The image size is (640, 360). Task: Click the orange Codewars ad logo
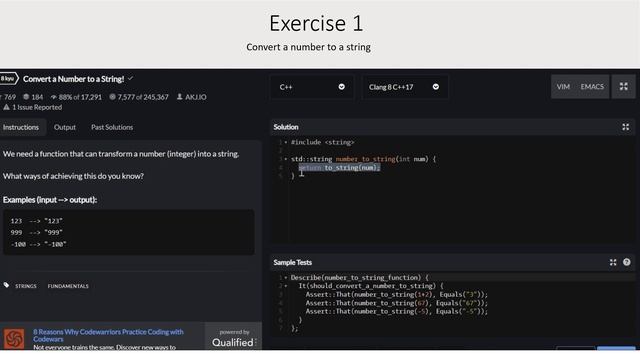[14, 339]
